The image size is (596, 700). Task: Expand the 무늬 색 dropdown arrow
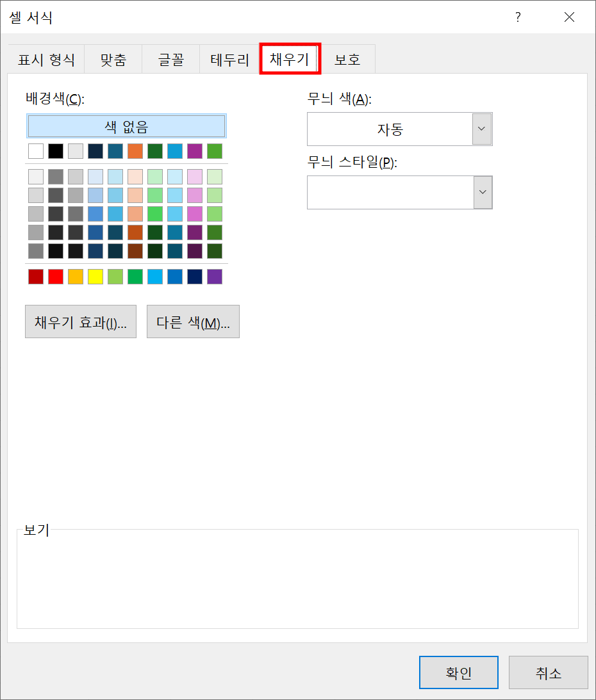pyautogui.click(x=482, y=129)
